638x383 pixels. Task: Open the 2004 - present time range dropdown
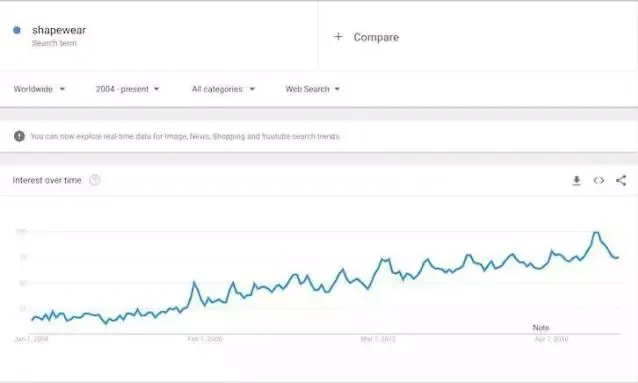pos(127,89)
